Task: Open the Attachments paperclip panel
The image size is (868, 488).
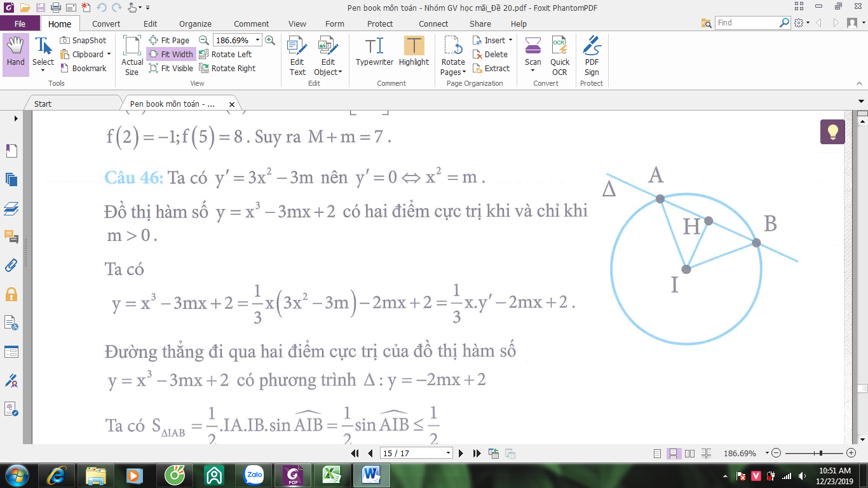Action: [x=11, y=266]
